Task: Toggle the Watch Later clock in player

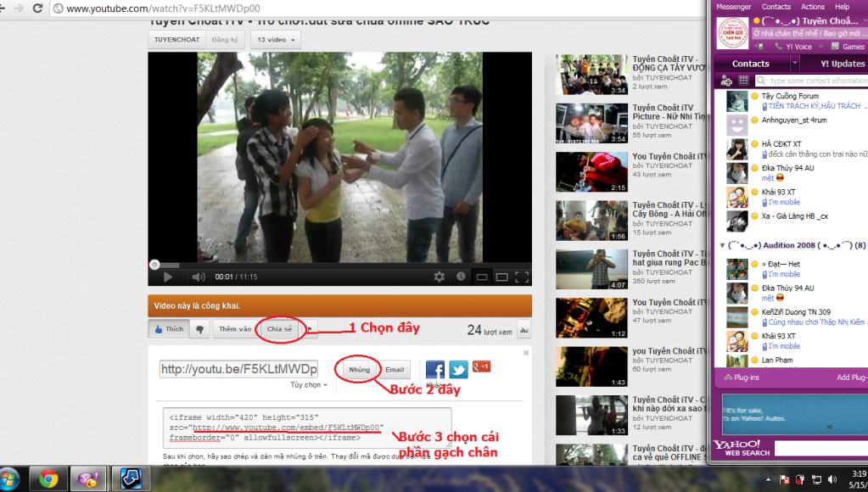Action: (461, 277)
